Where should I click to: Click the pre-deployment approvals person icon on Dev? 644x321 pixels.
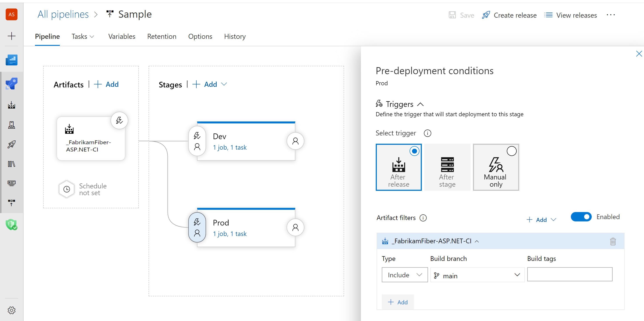point(197,147)
